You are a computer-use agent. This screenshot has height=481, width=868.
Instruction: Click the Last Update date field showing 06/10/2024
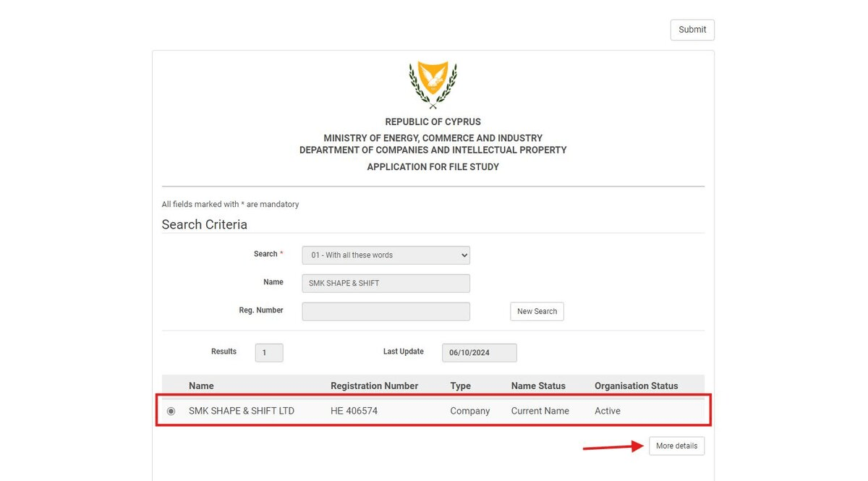click(x=479, y=352)
